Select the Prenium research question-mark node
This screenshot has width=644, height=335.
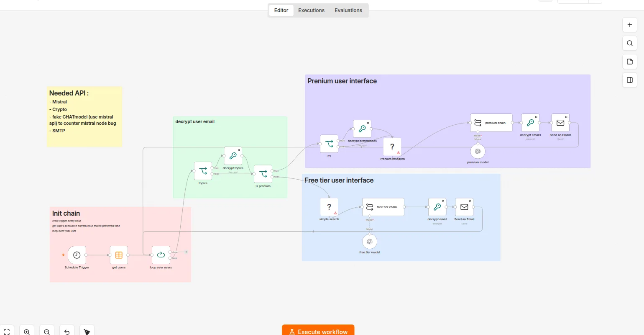click(392, 147)
